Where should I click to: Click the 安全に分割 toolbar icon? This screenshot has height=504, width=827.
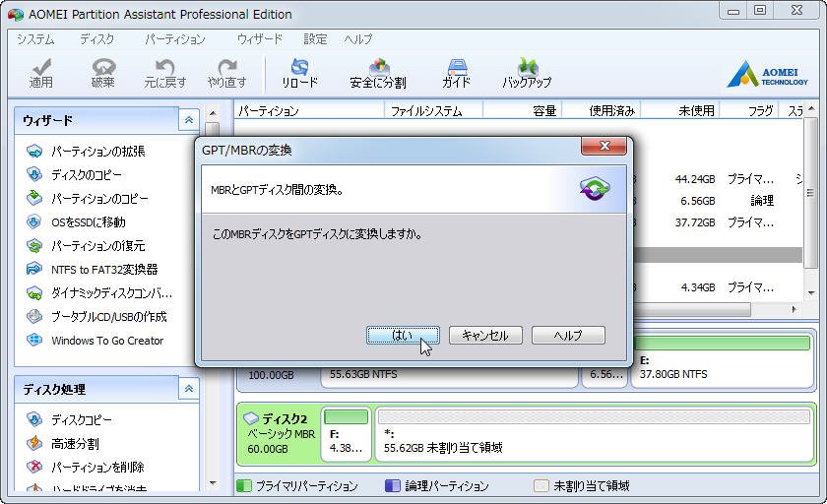pos(378,67)
